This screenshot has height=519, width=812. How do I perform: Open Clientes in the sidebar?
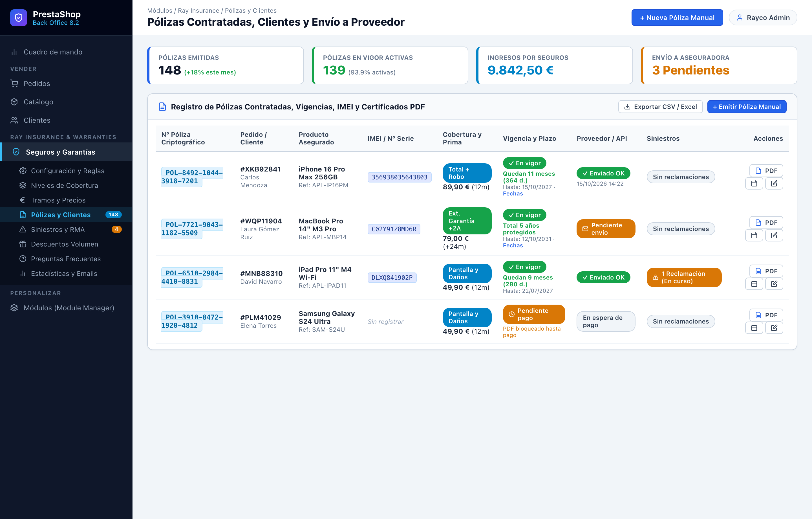click(x=66, y=120)
